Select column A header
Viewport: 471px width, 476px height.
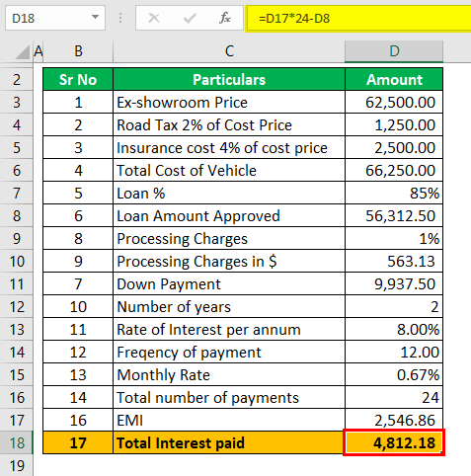pyautogui.click(x=39, y=51)
